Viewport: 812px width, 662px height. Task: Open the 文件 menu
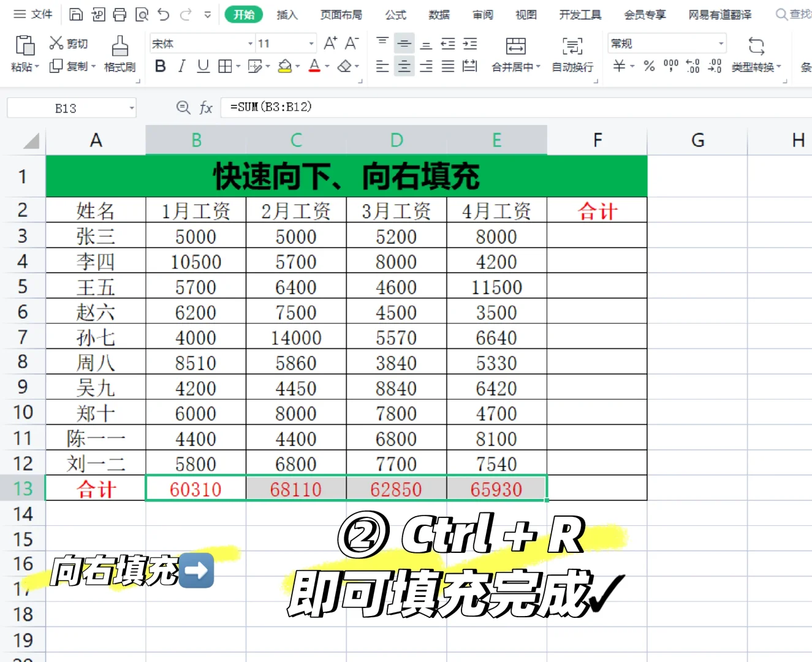pyautogui.click(x=40, y=14)
